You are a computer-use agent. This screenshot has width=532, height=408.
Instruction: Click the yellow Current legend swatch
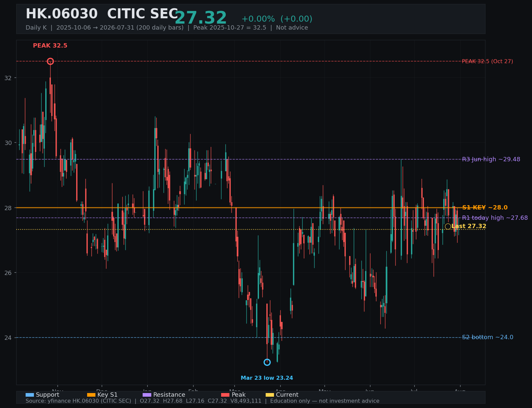(270, 395)
